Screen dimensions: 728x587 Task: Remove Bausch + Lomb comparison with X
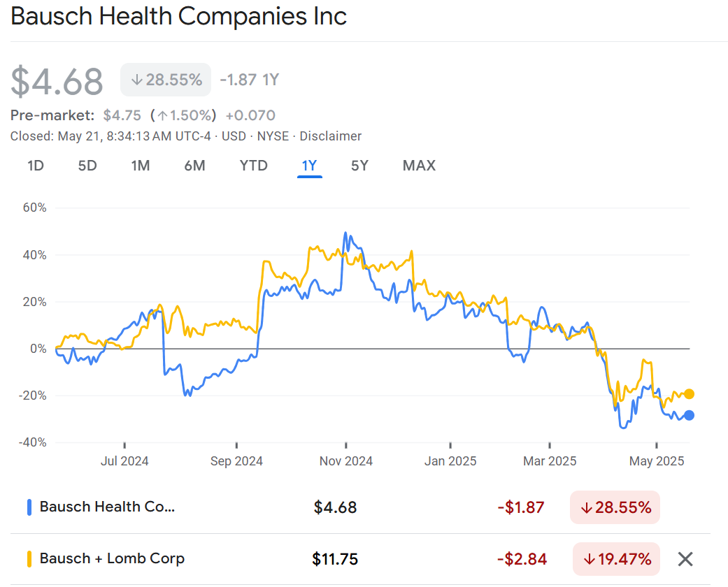tap(685, 559)
